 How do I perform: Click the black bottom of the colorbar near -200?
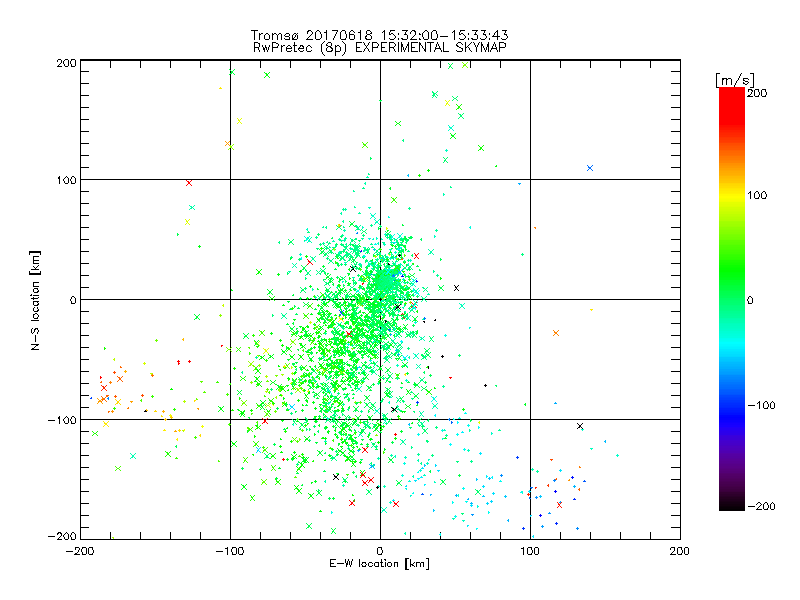pyautogui.click(x=732, y=505)
